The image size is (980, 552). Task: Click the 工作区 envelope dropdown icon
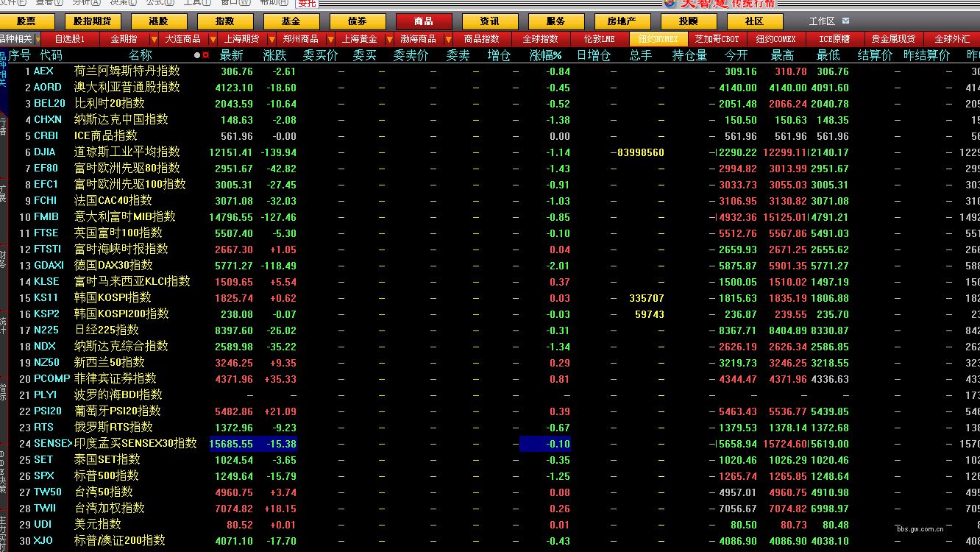pos(845,21)
